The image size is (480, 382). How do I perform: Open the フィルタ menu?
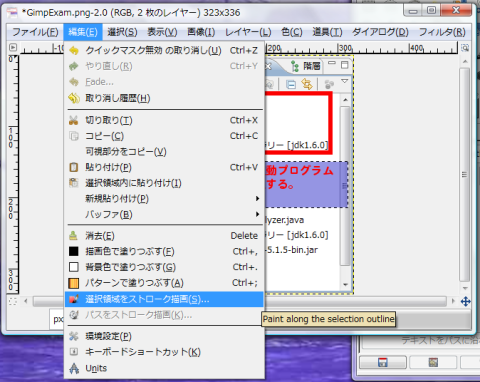[x=442, y=32]
